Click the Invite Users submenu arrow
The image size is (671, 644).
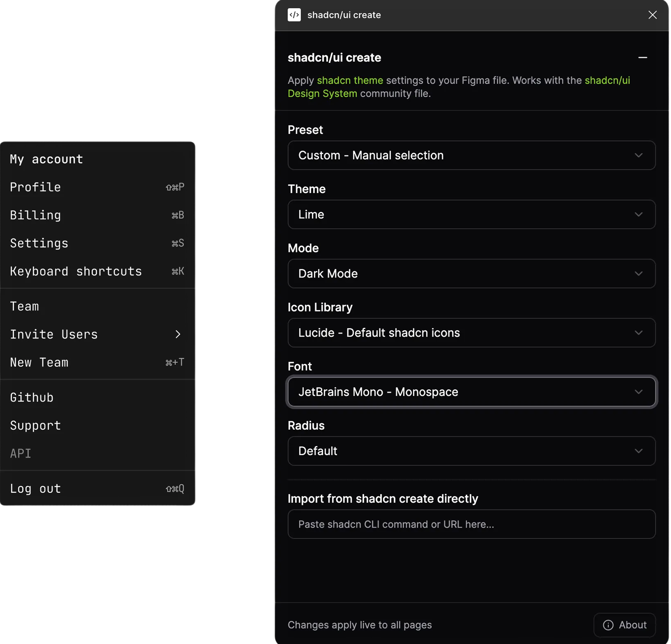(178, 334)
